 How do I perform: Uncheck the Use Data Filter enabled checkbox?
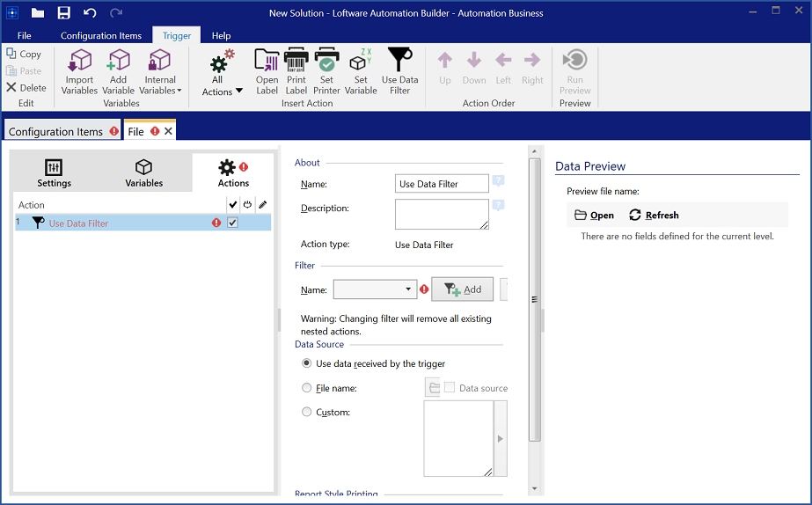click(232, 223)
